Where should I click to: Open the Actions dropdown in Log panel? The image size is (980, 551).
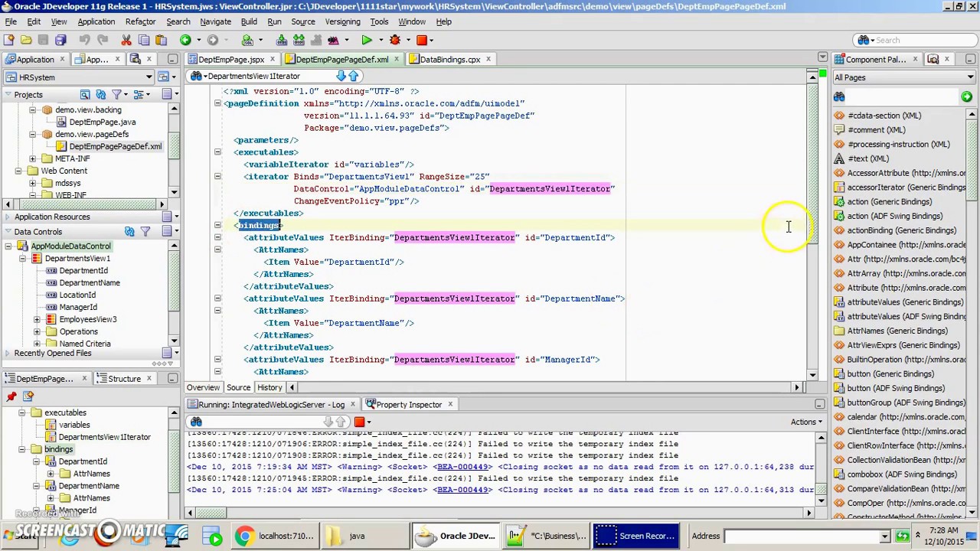(x=806, y=422)
